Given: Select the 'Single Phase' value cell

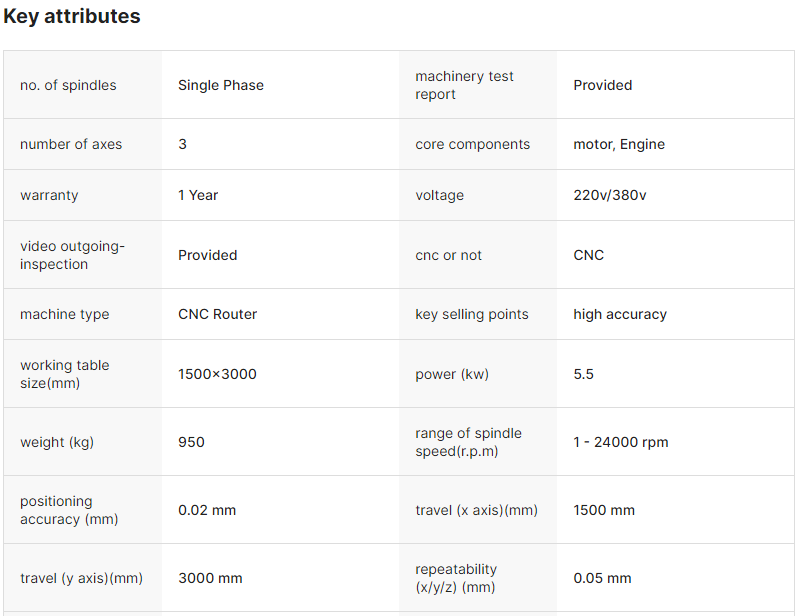Looking at the screenshot, I should [x=221, y=85].
